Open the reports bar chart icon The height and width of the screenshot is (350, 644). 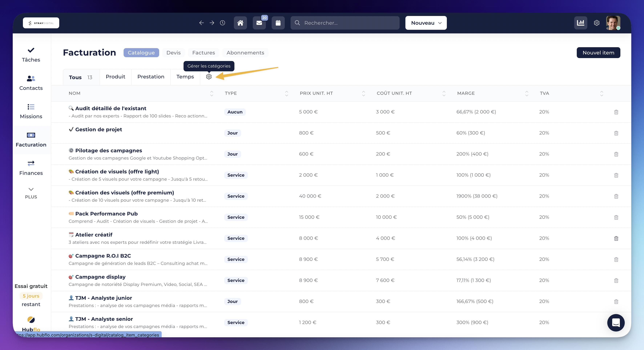point(581,23)
